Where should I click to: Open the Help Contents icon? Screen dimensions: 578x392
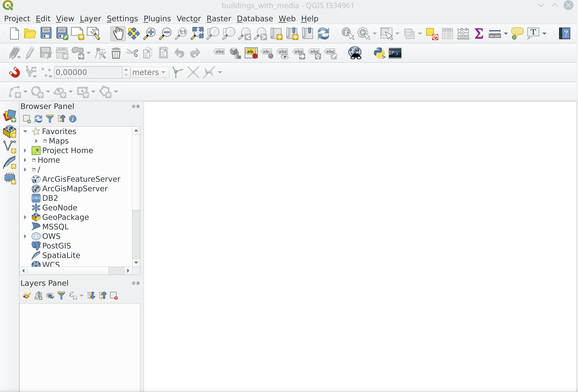tap(564, 34)
